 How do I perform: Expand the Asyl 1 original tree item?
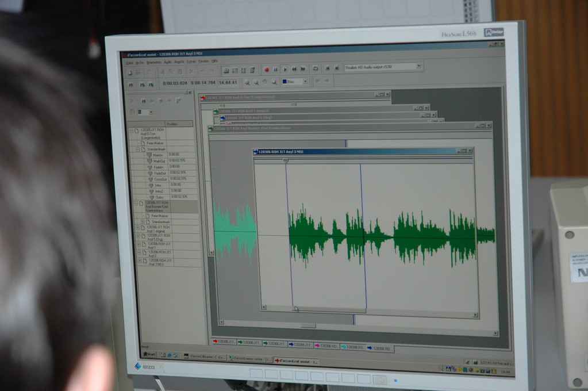pyautogui.click(x=137, y=228)
